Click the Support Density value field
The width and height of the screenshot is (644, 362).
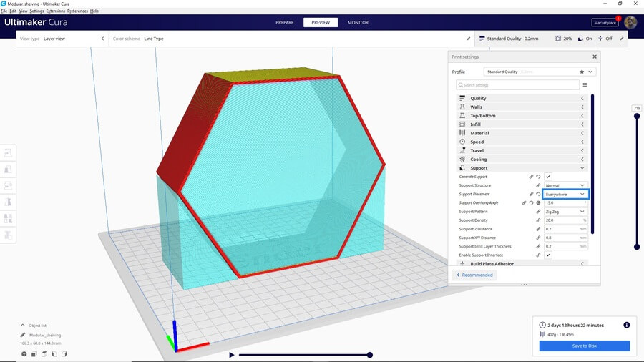click(x=566, y=220)
